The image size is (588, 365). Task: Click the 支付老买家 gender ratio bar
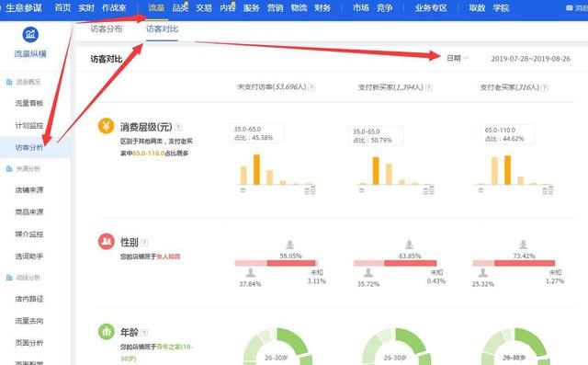pyautogui.click(x=514, y=263)
